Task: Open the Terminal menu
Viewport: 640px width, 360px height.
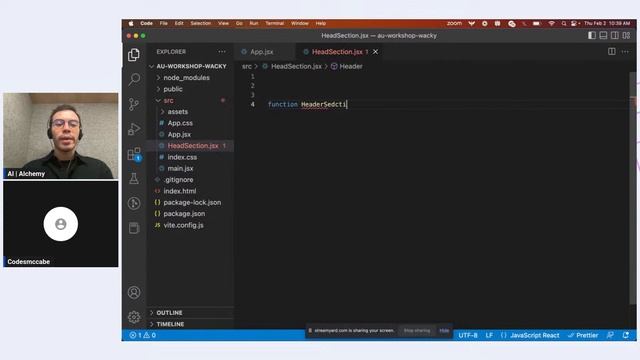Action: [274, 23]
